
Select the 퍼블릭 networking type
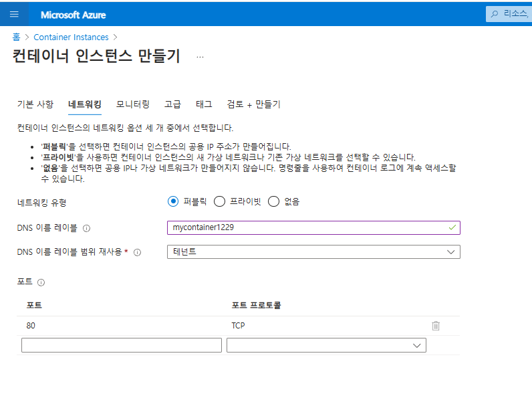coord(173,201)
